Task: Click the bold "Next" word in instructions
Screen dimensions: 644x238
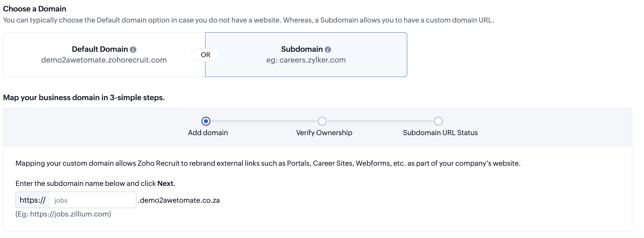Action: 165,184
